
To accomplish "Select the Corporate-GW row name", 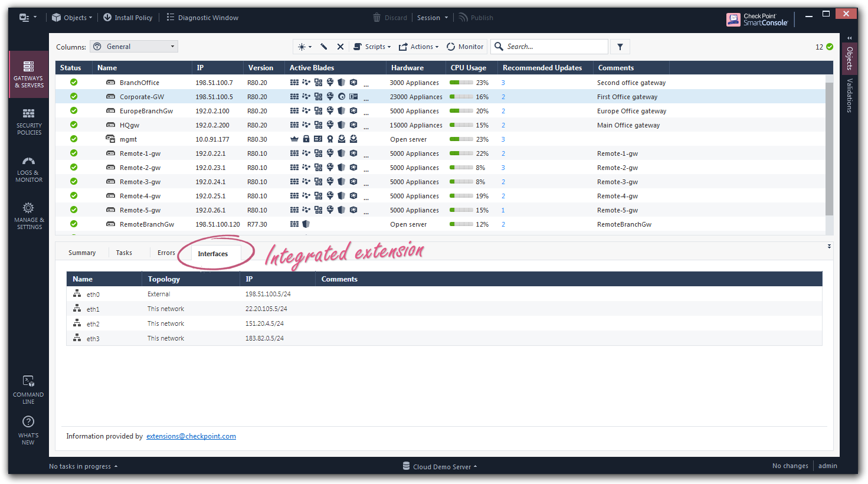I will click(x=142, y=97).
